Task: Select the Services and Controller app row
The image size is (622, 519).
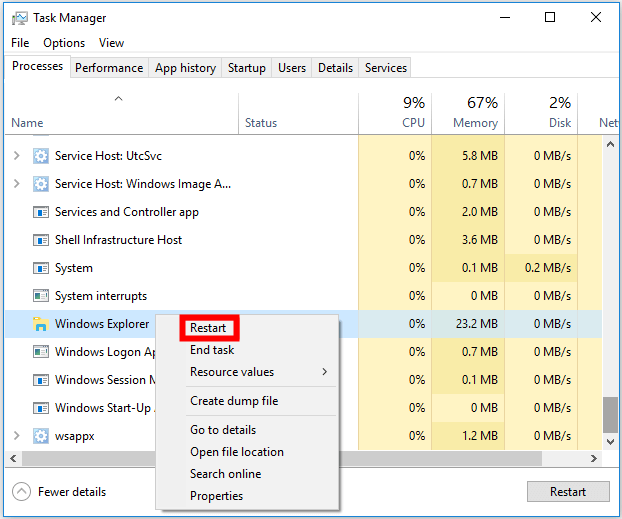Action: (303, 212)
